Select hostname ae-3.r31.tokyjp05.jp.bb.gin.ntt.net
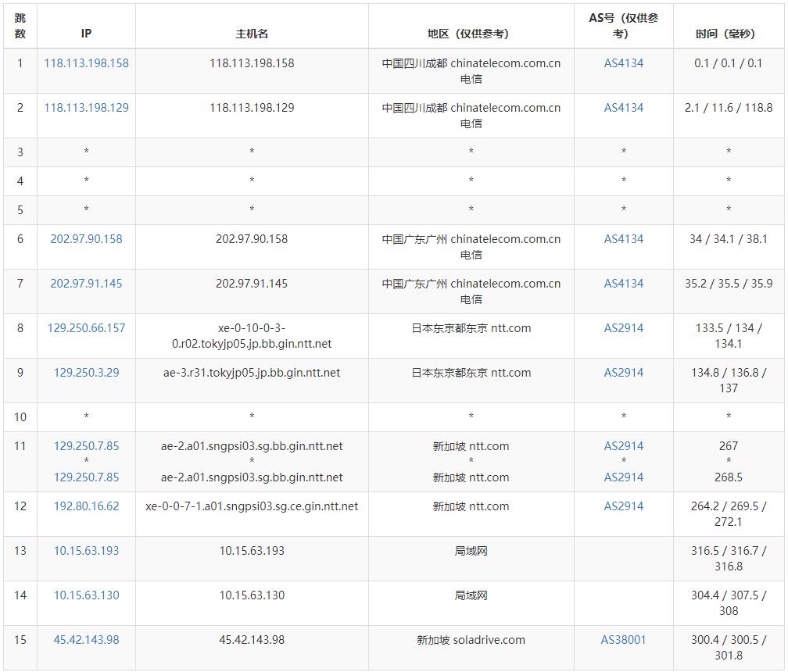788x672 pixels. coord(252,373)
